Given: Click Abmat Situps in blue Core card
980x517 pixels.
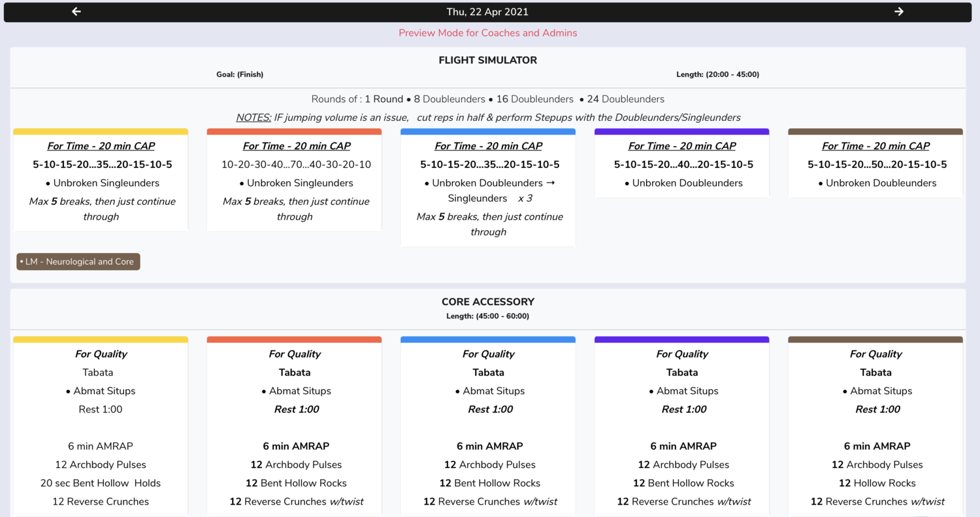Looking at the screenshot, I should [x=490, y=391].
